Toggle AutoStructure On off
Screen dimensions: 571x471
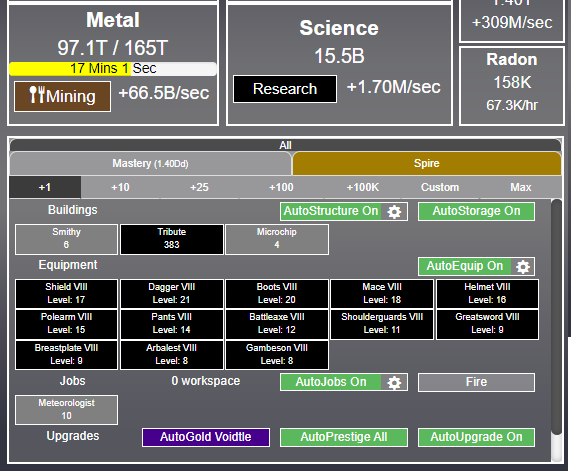[331, 212]
